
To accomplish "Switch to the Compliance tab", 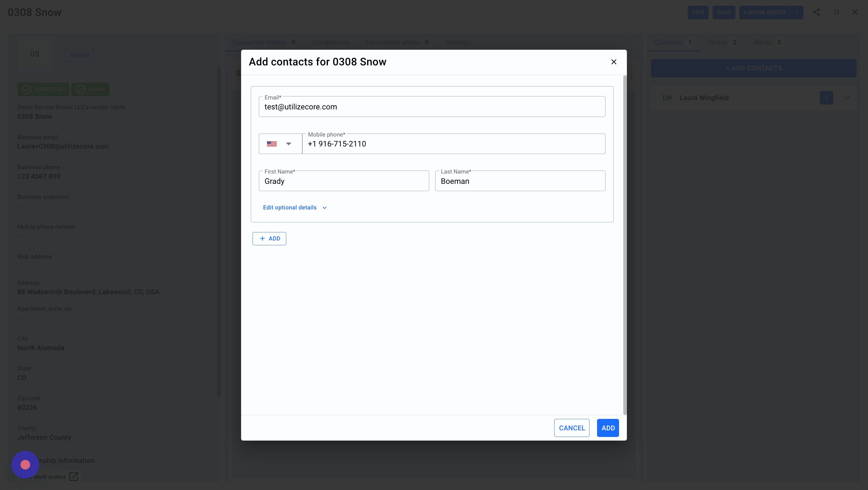I will pos(330,42).
